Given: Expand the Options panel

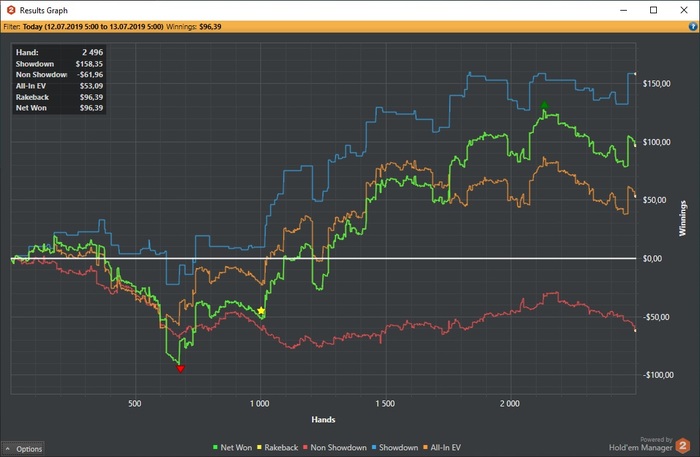Looking at the screenshot, I should (23, 449).
